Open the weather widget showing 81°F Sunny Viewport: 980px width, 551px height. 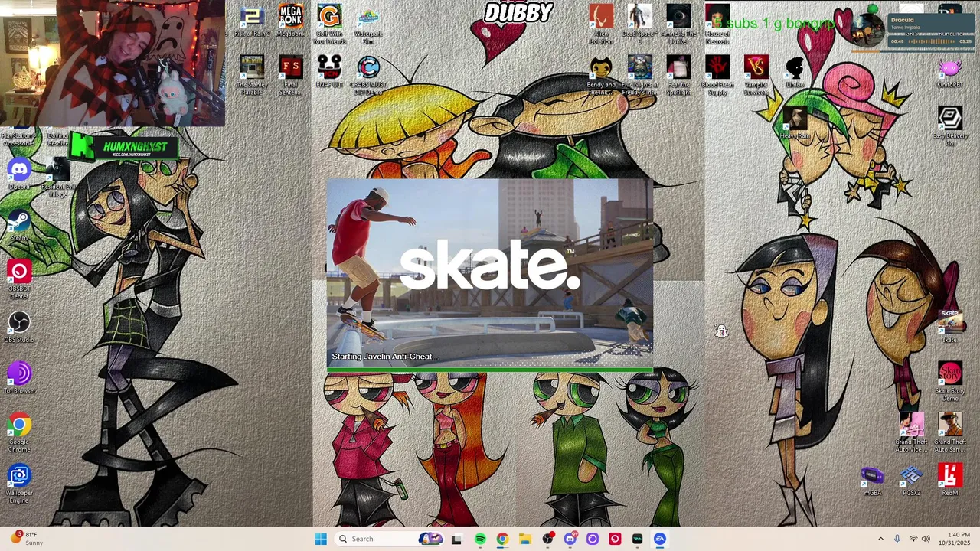(26, 539)
